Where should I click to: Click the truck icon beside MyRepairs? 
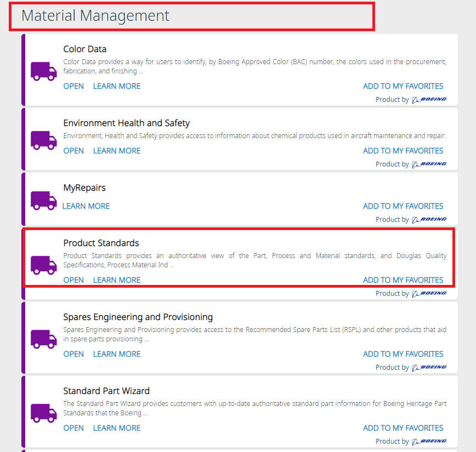43,200
